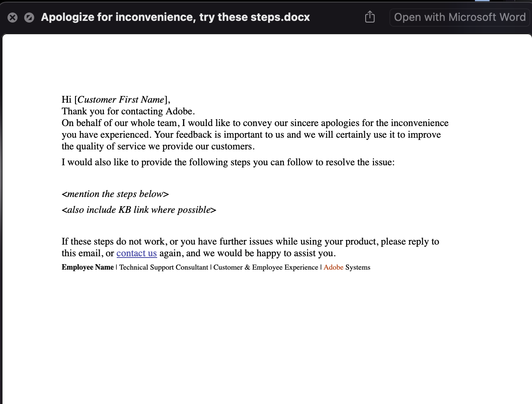Viewport: 532px width, 404px height.
Task: Follow the contact us hyperlink
Action: [x=137, y=253]
